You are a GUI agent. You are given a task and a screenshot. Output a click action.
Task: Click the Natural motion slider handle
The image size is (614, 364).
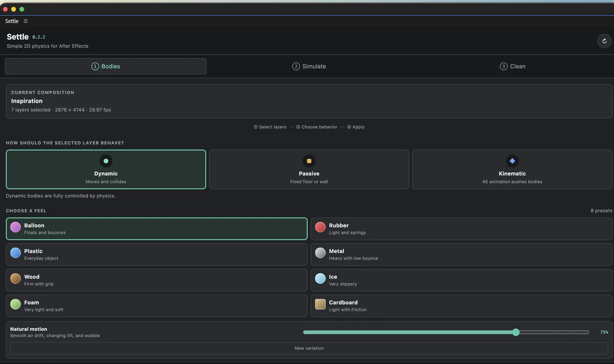[516, 332]
